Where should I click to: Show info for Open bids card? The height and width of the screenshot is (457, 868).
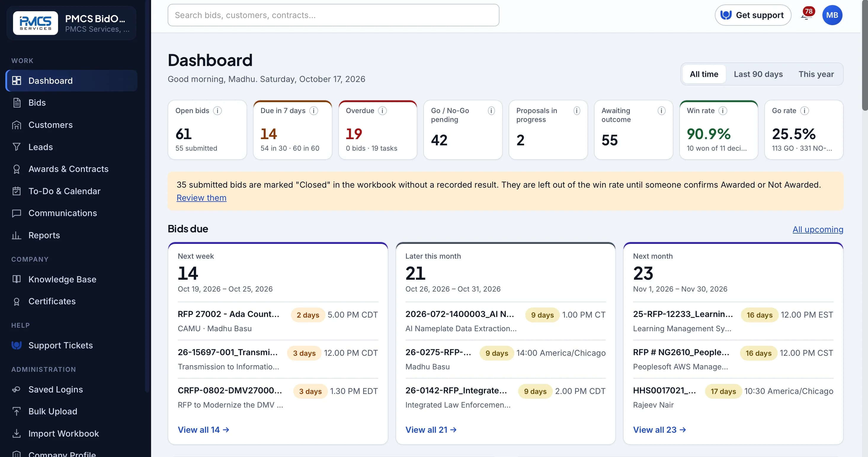[x=217, y=111]
